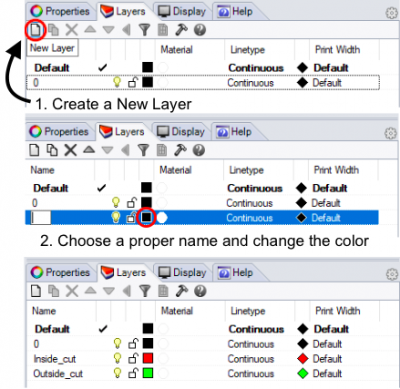400x389 pixels.
Task: Click hammer Tools icon in middle panel
Action: [x=180, y=150]
